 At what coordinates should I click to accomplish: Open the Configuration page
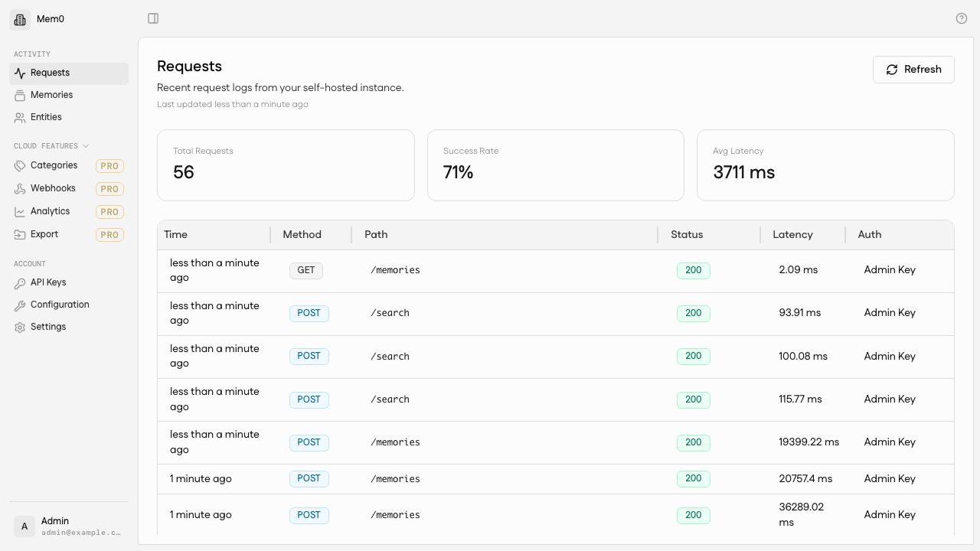pos(69,305)
